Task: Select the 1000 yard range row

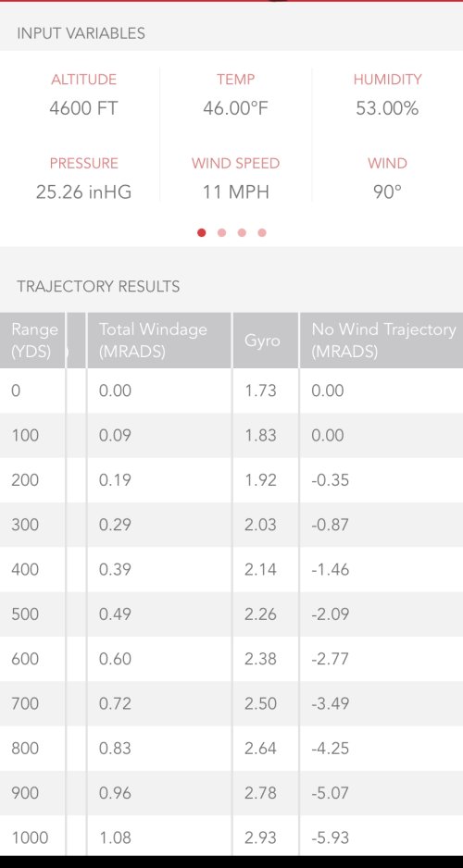Action: point(231,837)
